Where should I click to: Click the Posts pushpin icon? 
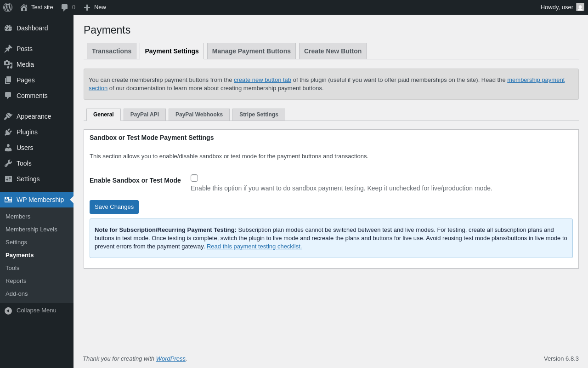tap(8, 49)
